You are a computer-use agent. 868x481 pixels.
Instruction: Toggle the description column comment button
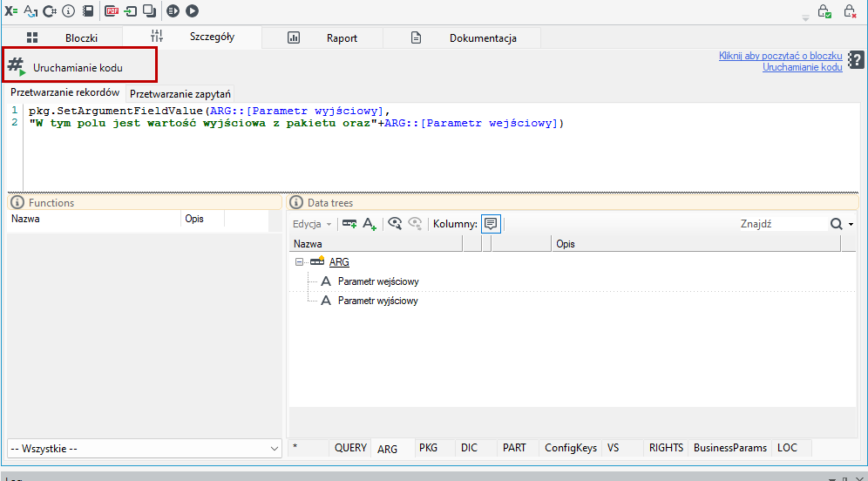[x=491, y=224]
